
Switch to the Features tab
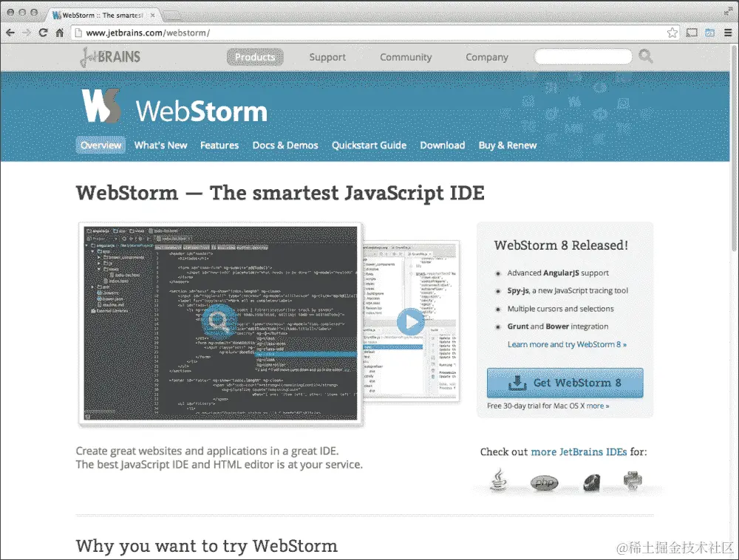click(219, 146)
